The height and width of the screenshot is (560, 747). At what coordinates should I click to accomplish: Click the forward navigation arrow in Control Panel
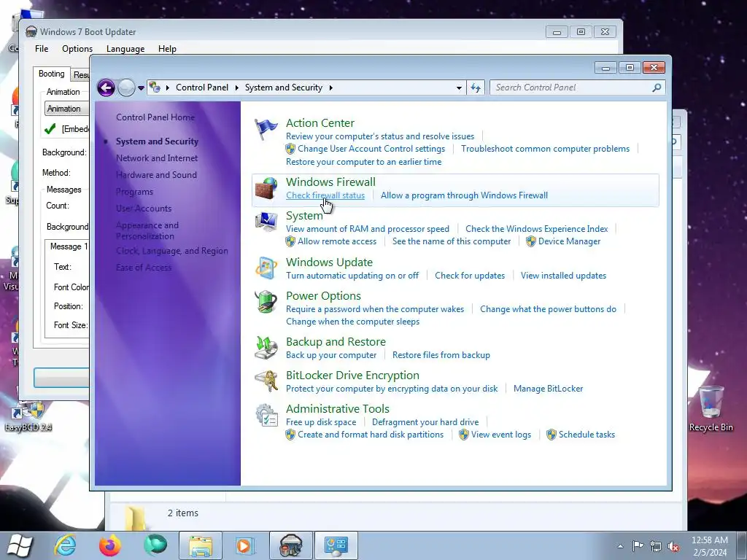pos(126,87)
